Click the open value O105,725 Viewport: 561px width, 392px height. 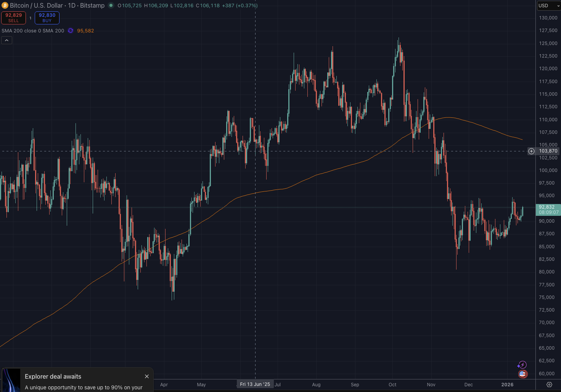coord(130,6)
